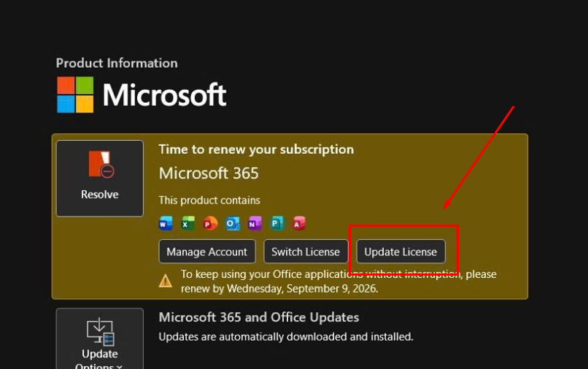
Task: Click the Publisher app icon
Action: [277, 223]
